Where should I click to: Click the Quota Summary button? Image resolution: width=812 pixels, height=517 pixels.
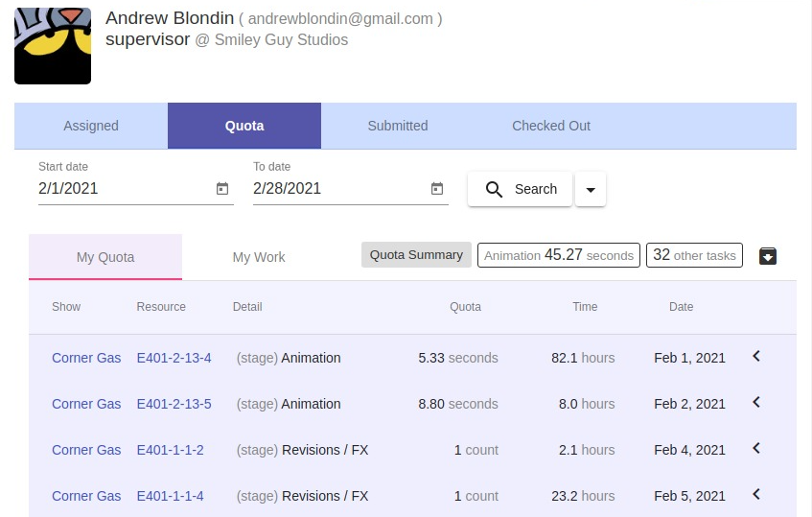416,255
